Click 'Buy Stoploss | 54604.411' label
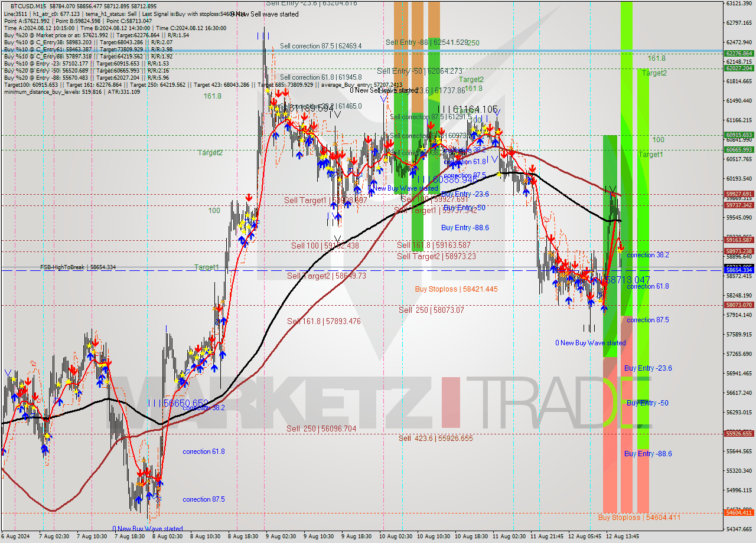 [x=639, y=517]
